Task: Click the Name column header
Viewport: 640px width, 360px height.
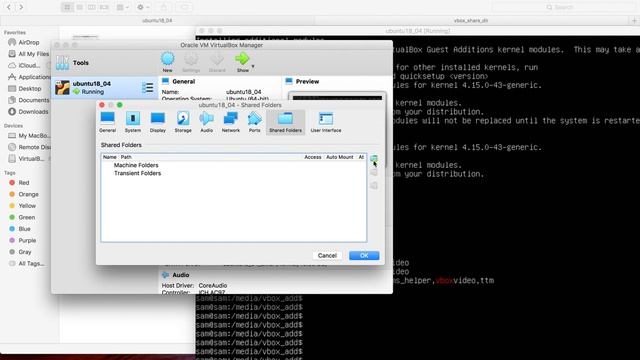Action: click(109, 157)
